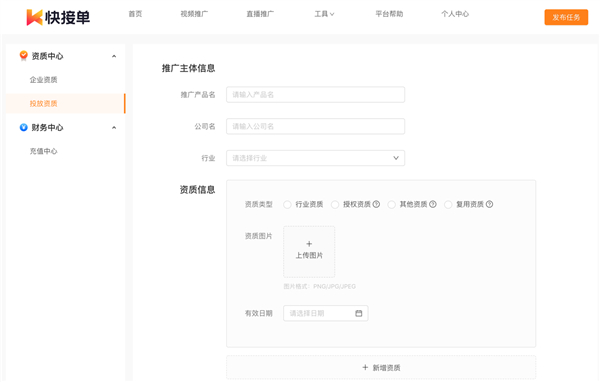
Task: Go to 首页 in top navigation
Action: (135, 14)
